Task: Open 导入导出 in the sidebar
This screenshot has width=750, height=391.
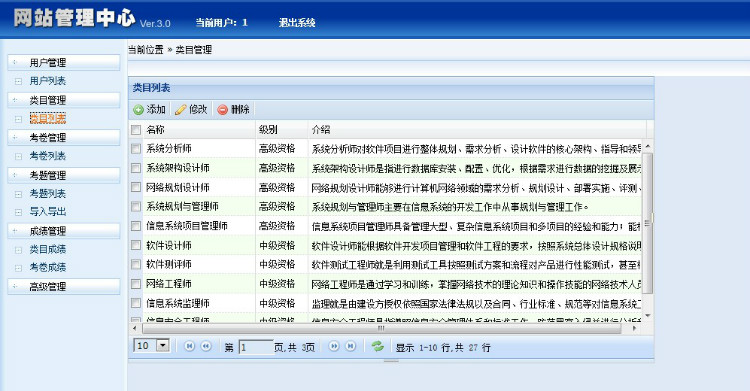Action: point(47,212)
